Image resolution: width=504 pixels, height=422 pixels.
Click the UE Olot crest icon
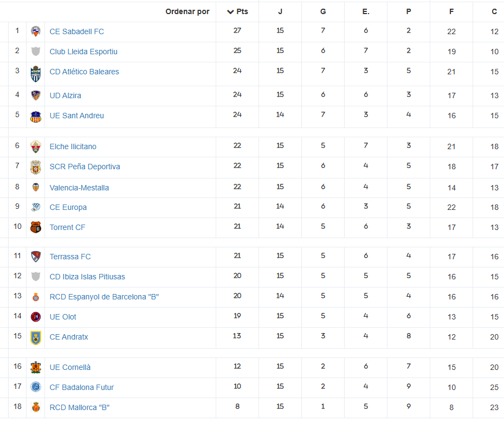pyautogui.click(x=36, y=317)
